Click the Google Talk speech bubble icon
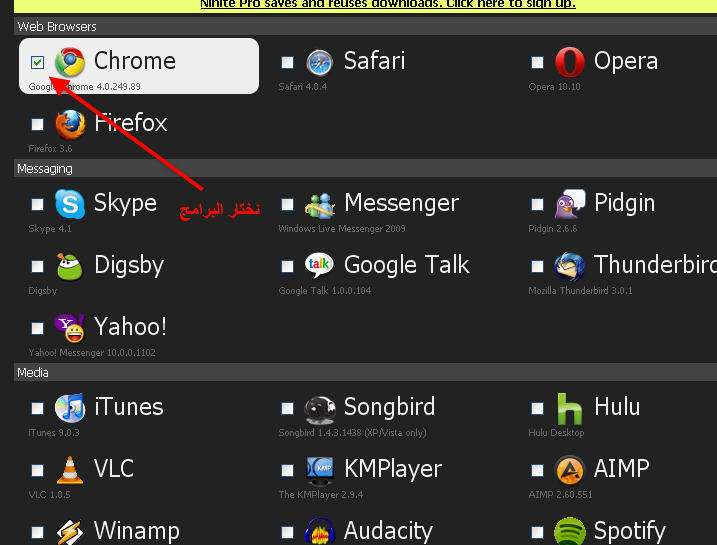717x545 pixels. pyautogui.click(x=319, y=265)
